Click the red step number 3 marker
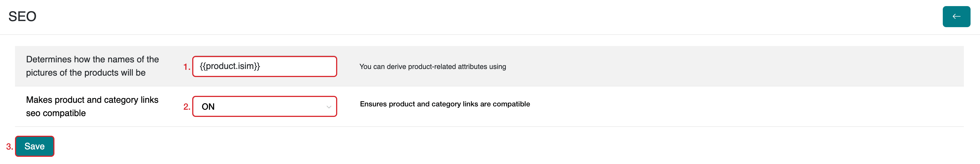This screenshot has width=980, height=164. point(9,147)
